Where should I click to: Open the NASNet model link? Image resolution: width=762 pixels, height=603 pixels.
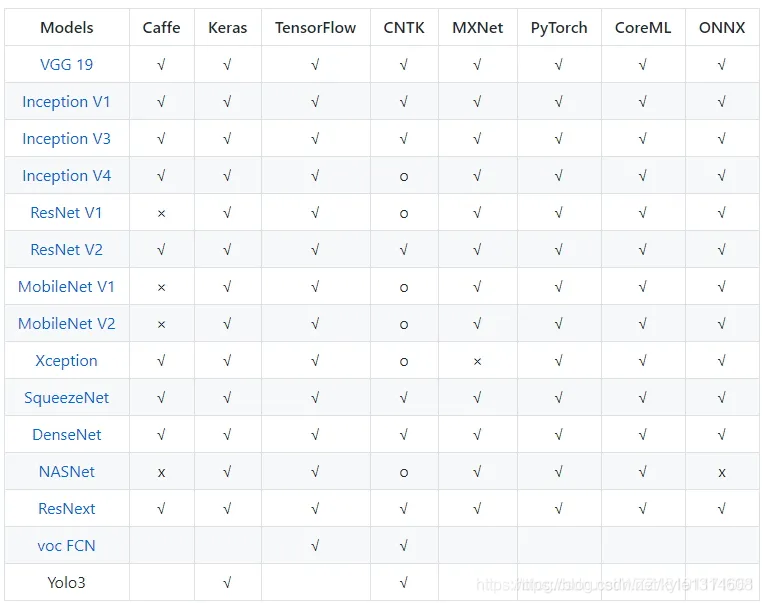tap(67, 471)
